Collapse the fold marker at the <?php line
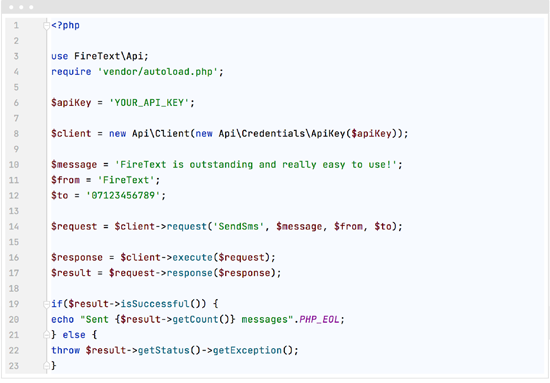This screenshot has width=550, height=383. [x=46, y=26]
